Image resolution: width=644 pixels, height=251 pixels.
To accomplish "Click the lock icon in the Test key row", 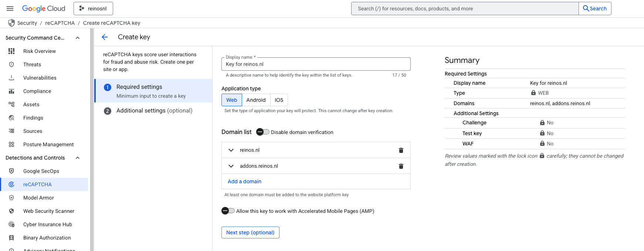I will [542, 133].
